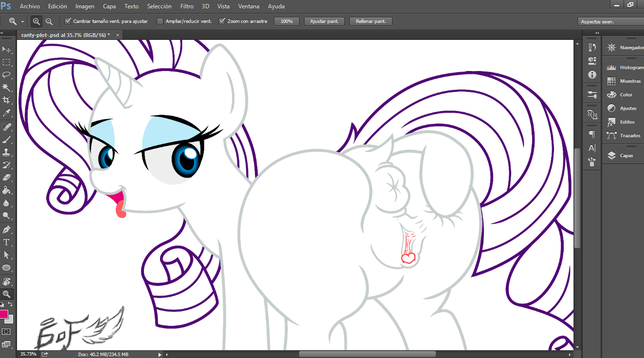Open the Brush Presets panel icon
Image resolution: width=644 pixels, height=358 pixels.
click(592, 94)
